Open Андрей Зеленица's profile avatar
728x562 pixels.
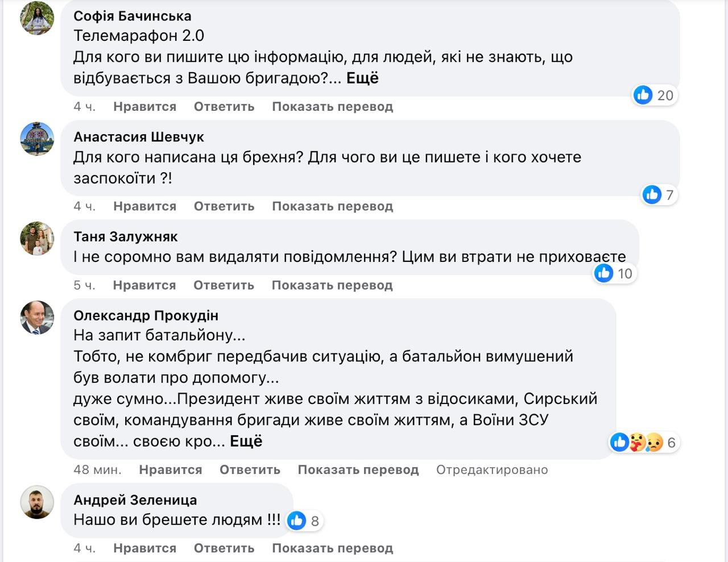pyautogui.click(x=38, y=502)
